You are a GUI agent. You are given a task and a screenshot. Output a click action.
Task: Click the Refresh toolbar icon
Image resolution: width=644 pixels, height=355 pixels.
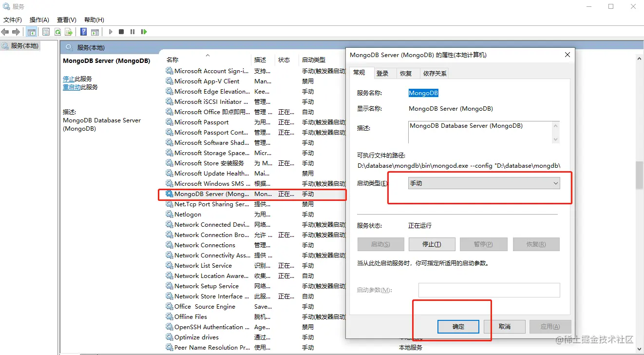57,32
